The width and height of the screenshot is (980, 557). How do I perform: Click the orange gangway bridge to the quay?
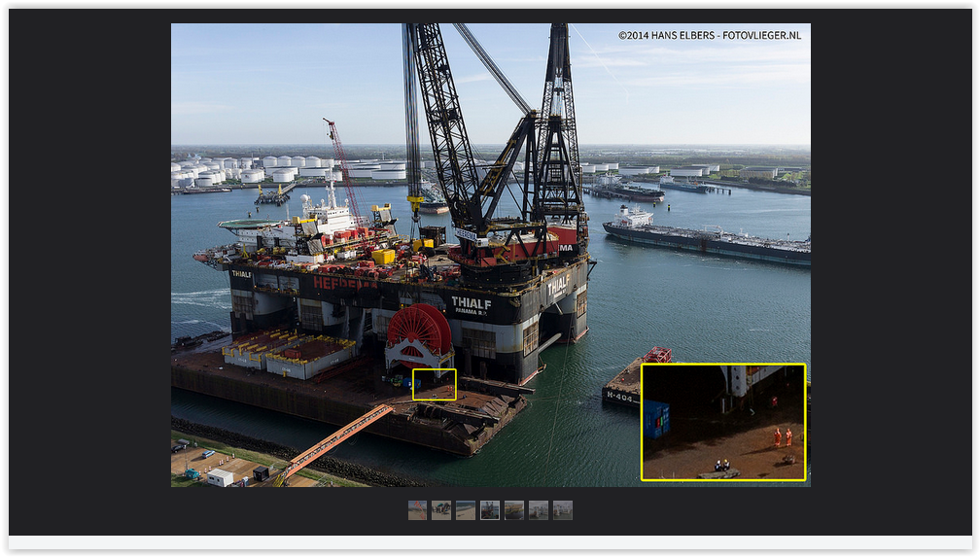[x=335, y=440]
